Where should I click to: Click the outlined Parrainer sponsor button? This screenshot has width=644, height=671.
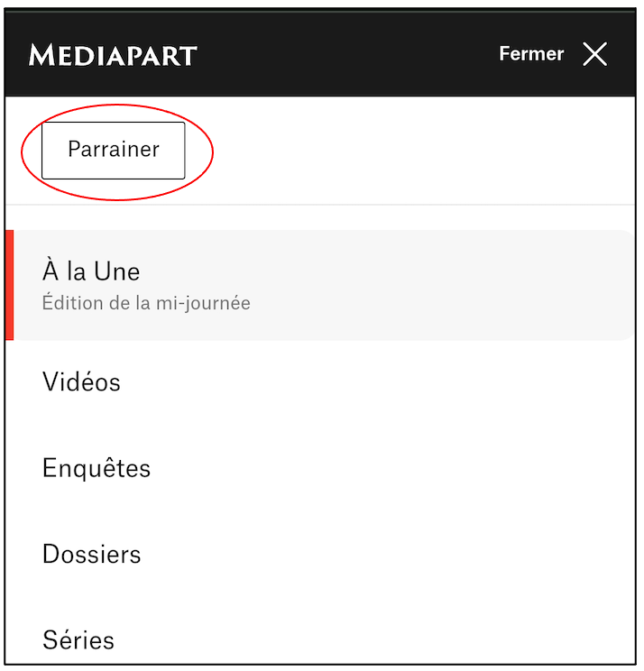114,150
